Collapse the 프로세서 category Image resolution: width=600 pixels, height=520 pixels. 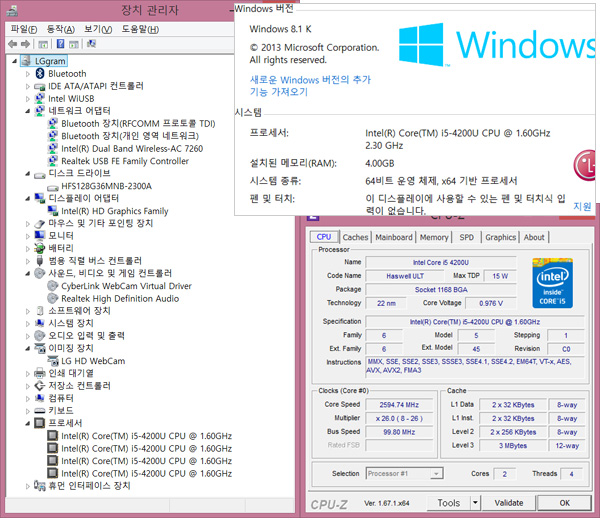point(28,424)
